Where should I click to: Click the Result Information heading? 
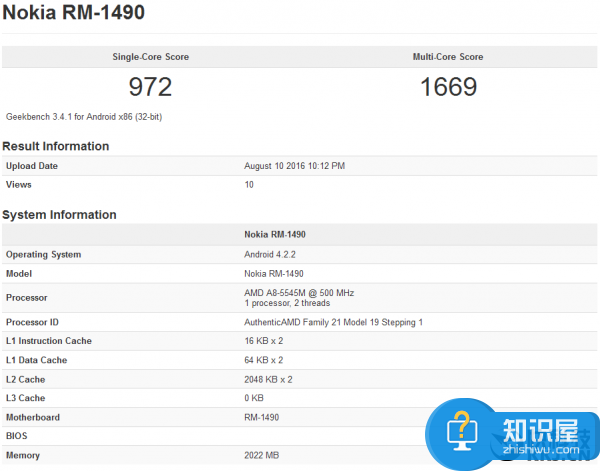pos(55,146)
